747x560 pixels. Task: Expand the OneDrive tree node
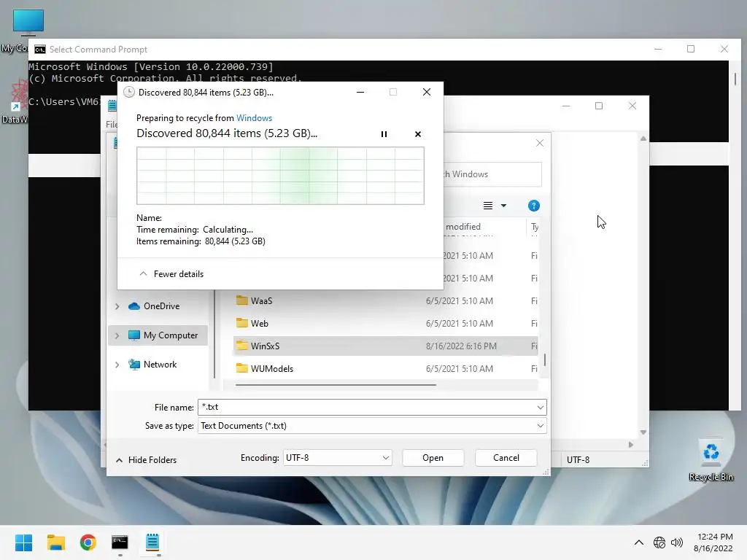[117, 306]
